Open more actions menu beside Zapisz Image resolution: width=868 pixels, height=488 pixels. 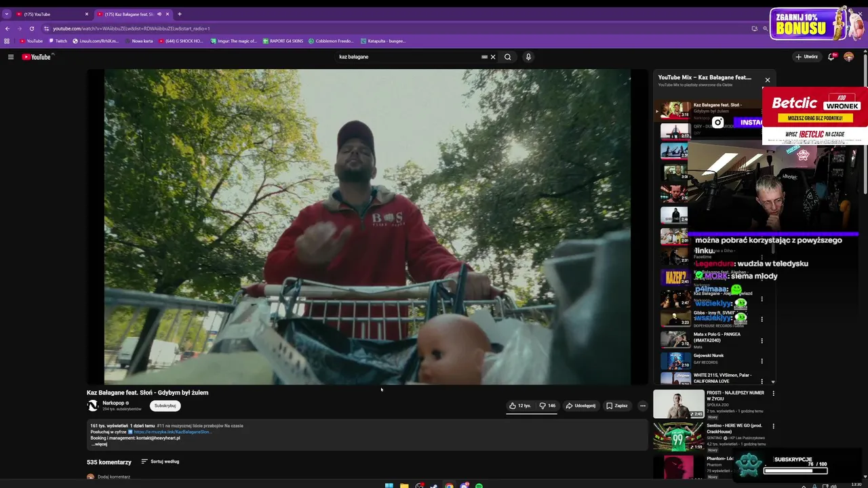point(642,406)
